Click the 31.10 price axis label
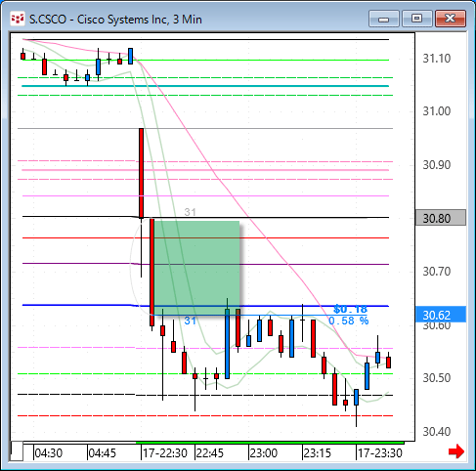 coord(437,59)
